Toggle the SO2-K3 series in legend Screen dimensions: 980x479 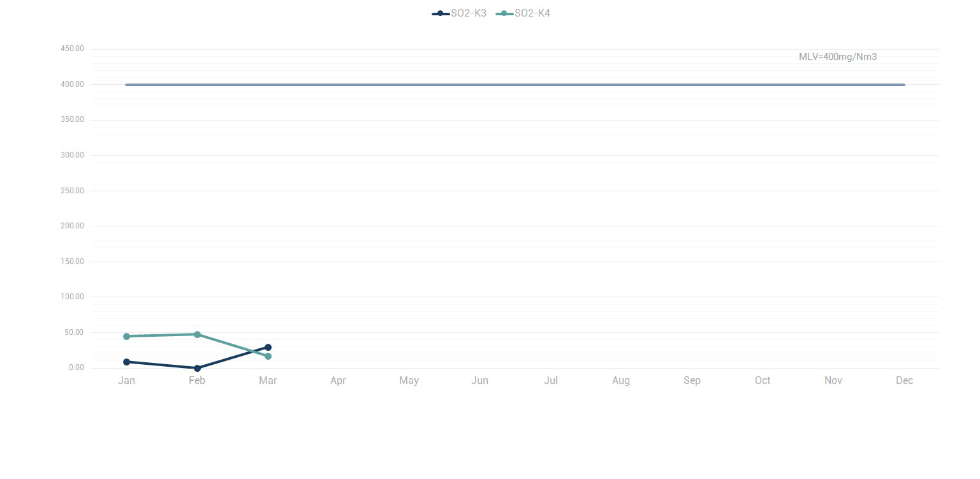tap(460, 13)
